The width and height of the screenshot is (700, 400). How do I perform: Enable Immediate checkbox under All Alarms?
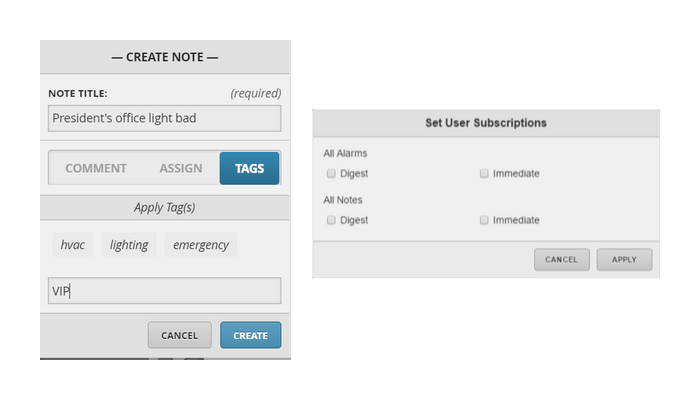pos(484,173)
